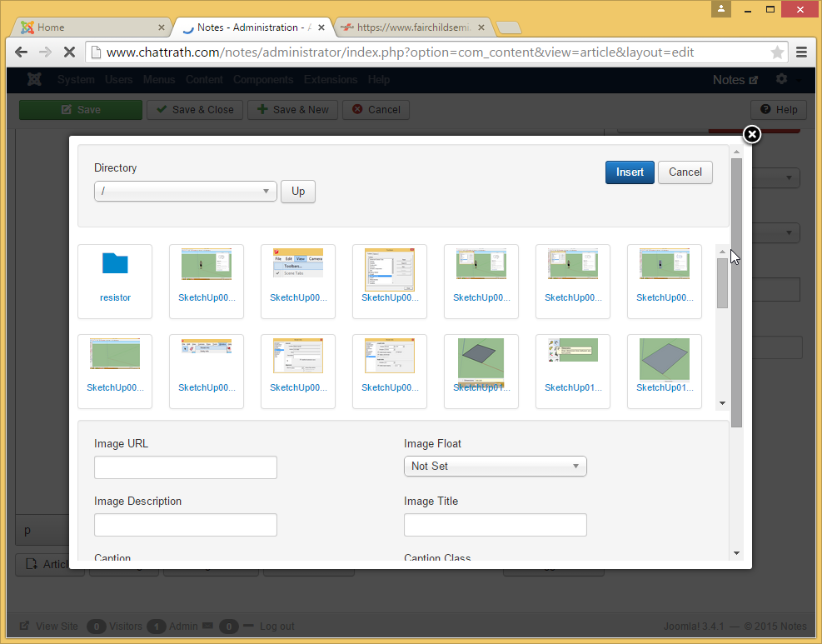Focus the Image URL text field

185,467
